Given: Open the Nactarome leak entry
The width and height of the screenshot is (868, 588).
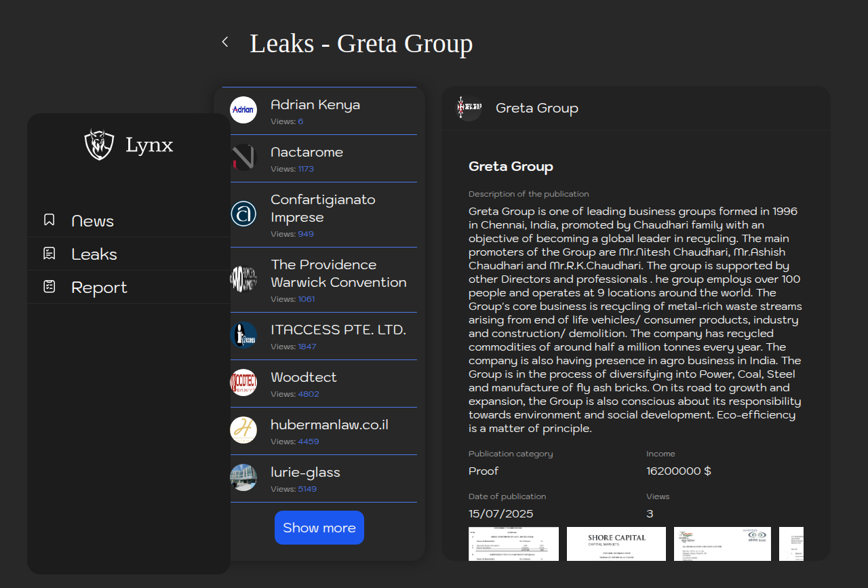Looking at the screenshot, I should pos(319,159).
